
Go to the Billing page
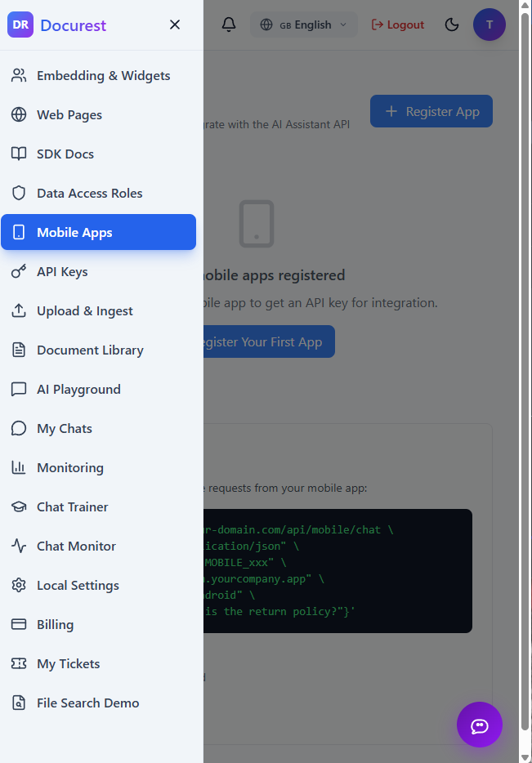click(x=55, y=624)
